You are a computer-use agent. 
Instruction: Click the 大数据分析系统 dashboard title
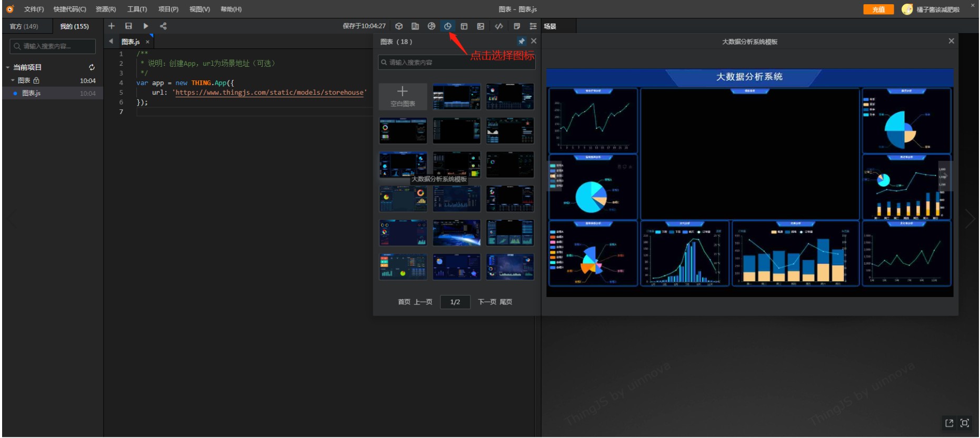pyautogui.click(x=749, y=77)
